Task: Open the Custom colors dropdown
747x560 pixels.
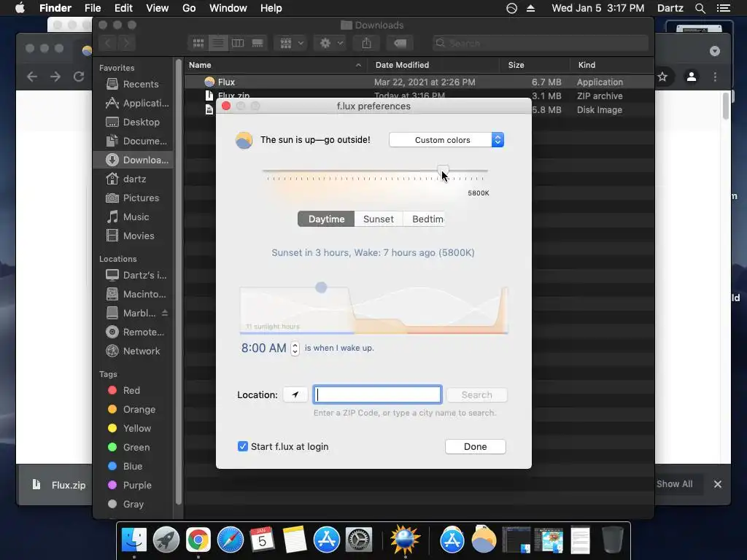Action: pyautogui.click(x=446, y=140)
